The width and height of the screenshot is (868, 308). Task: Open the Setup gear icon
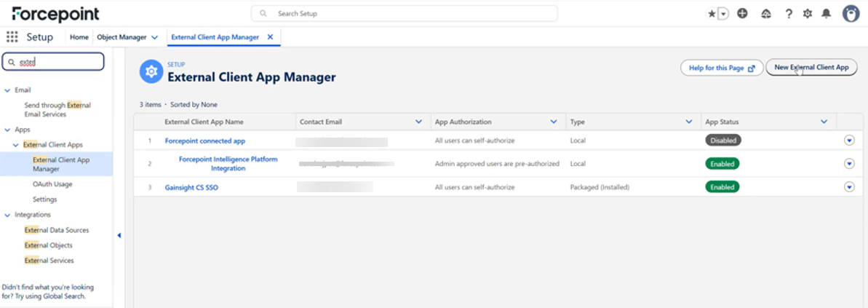[808, 14]
